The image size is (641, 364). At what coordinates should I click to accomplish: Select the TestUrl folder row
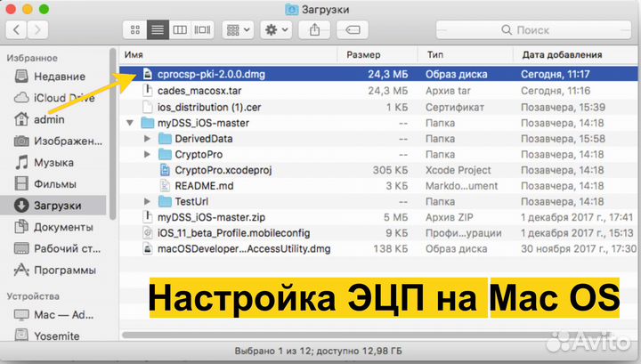(378, 201)
